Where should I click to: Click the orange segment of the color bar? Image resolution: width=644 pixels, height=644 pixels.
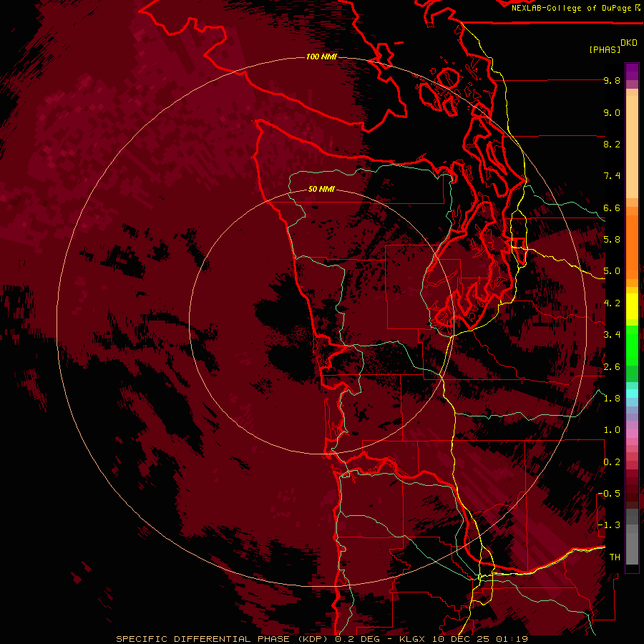pos(632,246)
